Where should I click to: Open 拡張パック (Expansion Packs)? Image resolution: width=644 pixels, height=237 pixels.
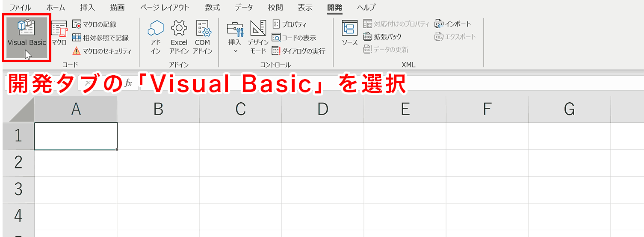point(382,37)
